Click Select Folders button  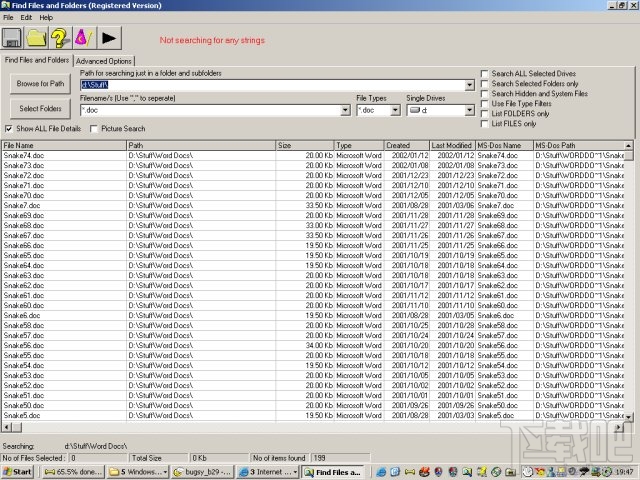pyautogui.click(x=40, y=109)
